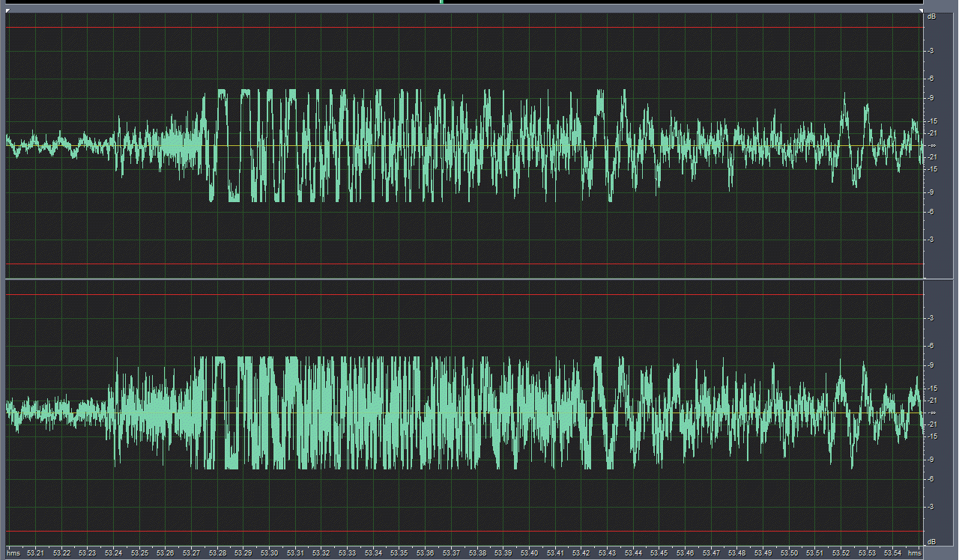This screenshot has width=959, height=560.
Task: Click the upper channel's bottom red clip line
Action: pos(450,264)
